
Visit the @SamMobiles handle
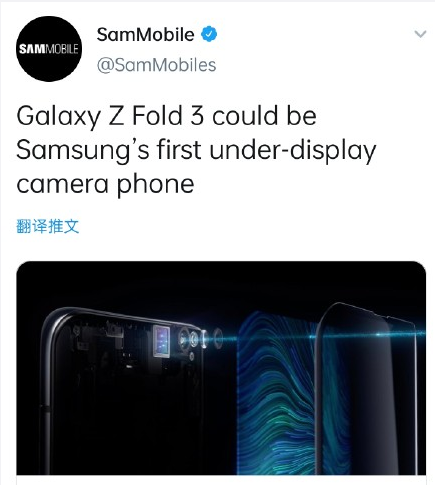tap(156, 65)
